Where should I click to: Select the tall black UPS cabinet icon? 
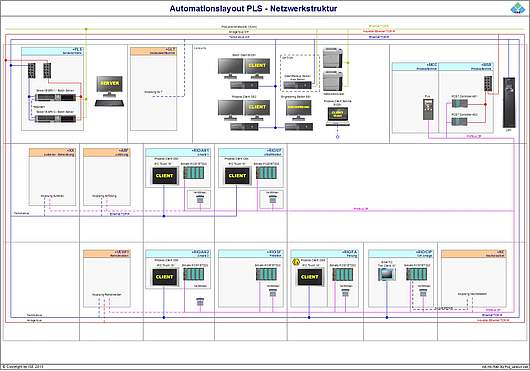click(x=509, y=103)
